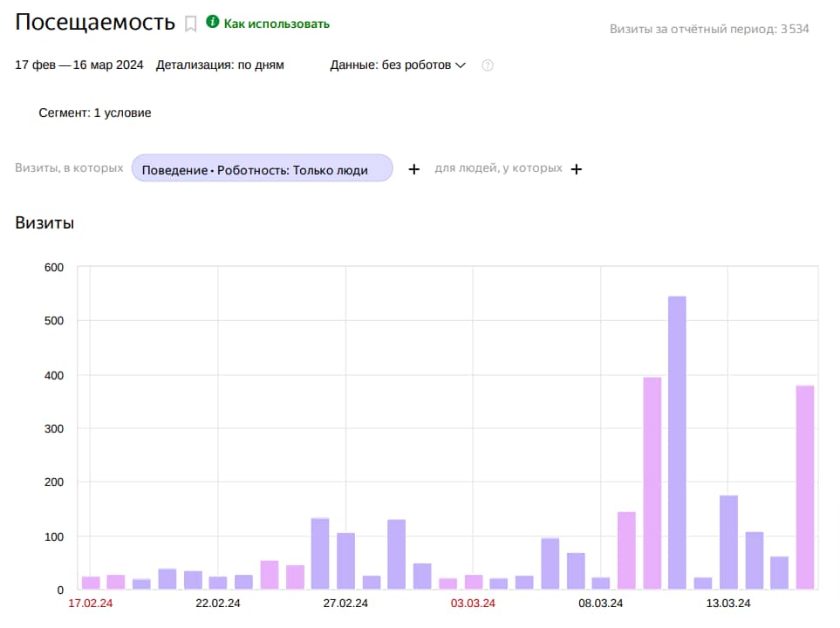Click the 300 y-axis value

[x=53, y=428]
